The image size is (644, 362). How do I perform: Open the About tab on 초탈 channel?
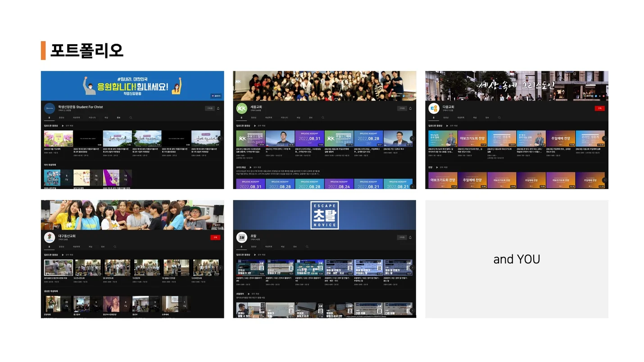(295, 247)
